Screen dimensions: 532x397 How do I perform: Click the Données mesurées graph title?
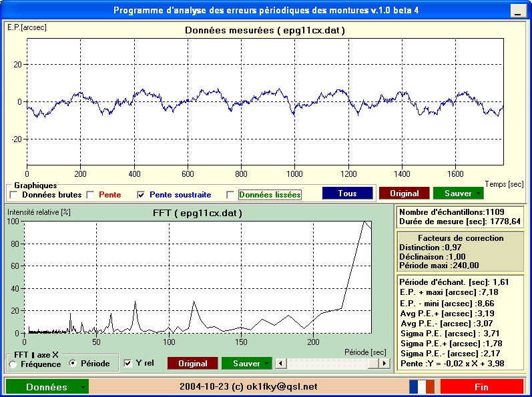(x=265, y=31)
